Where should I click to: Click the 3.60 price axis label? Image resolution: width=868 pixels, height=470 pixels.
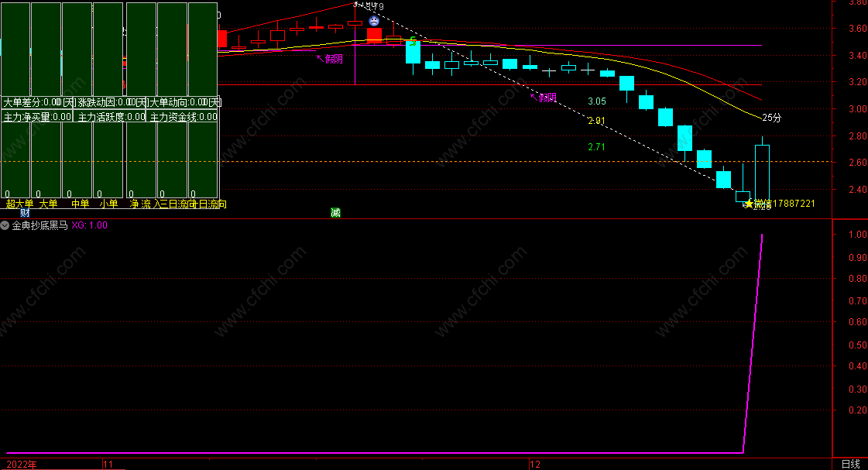(x=857, y=28)
